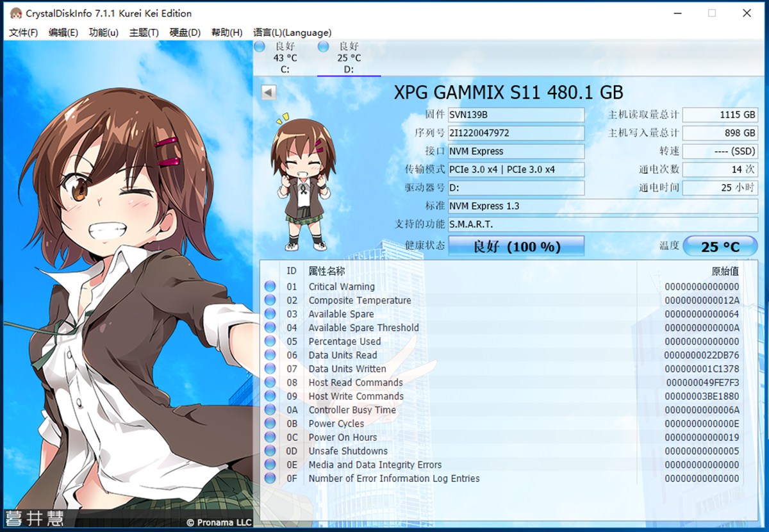This screenshot has width=769, height=532.
Task: Open the 语言(L)(Language) menu
Action: [292, 33]
